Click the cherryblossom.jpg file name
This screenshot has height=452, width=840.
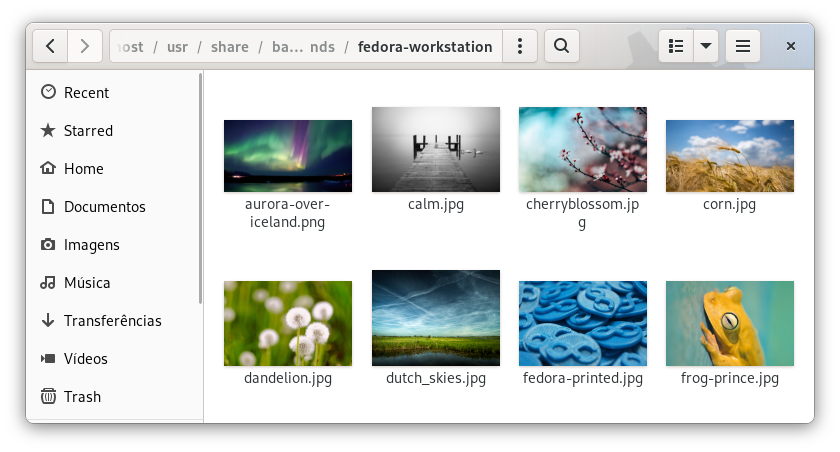click(583, 213)
